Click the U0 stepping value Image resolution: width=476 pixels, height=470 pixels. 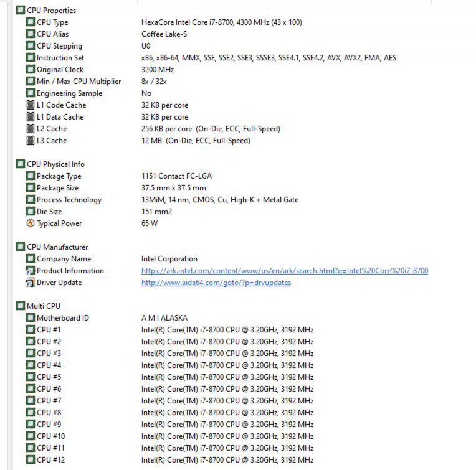pyautogui.click(x=146, y=46)
